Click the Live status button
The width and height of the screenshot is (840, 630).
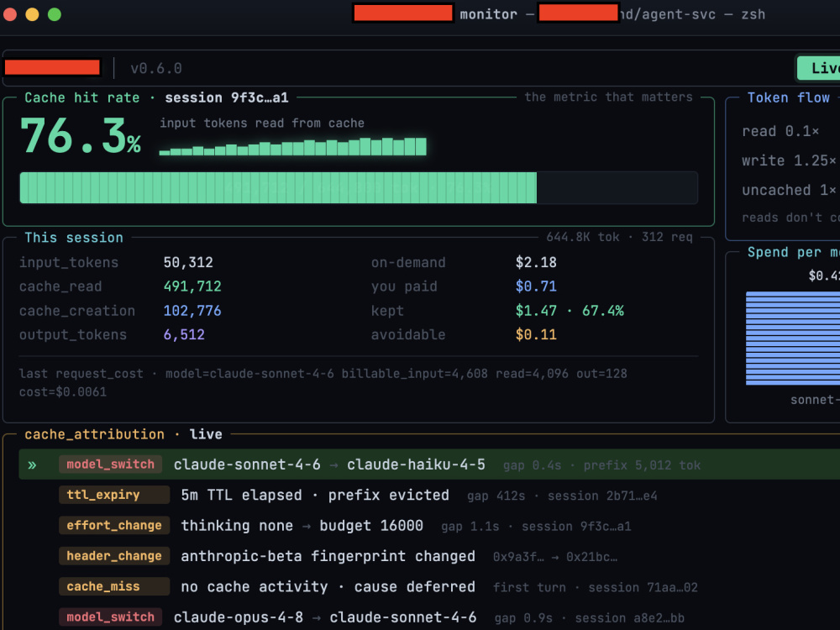(x=818, y=68)
